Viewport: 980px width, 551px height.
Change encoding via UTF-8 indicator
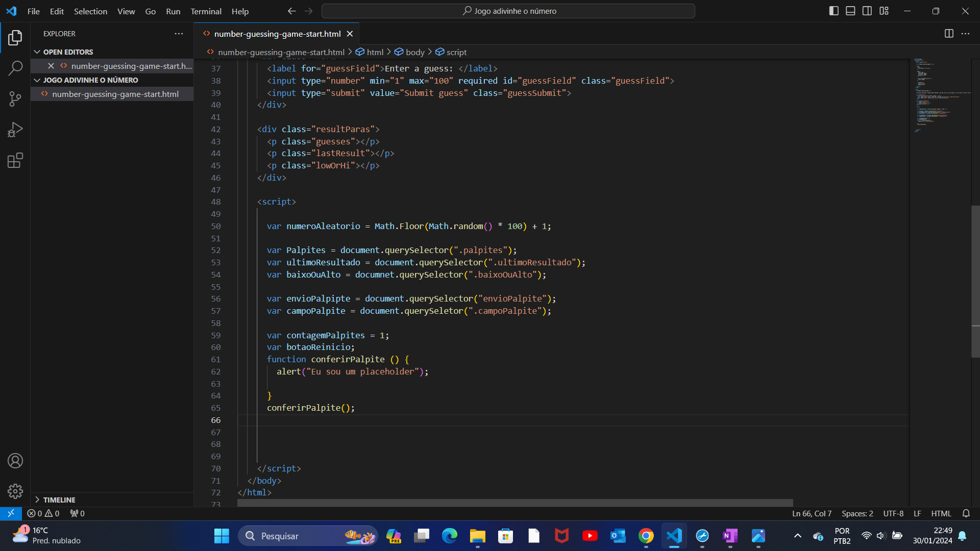click(893, 513)
